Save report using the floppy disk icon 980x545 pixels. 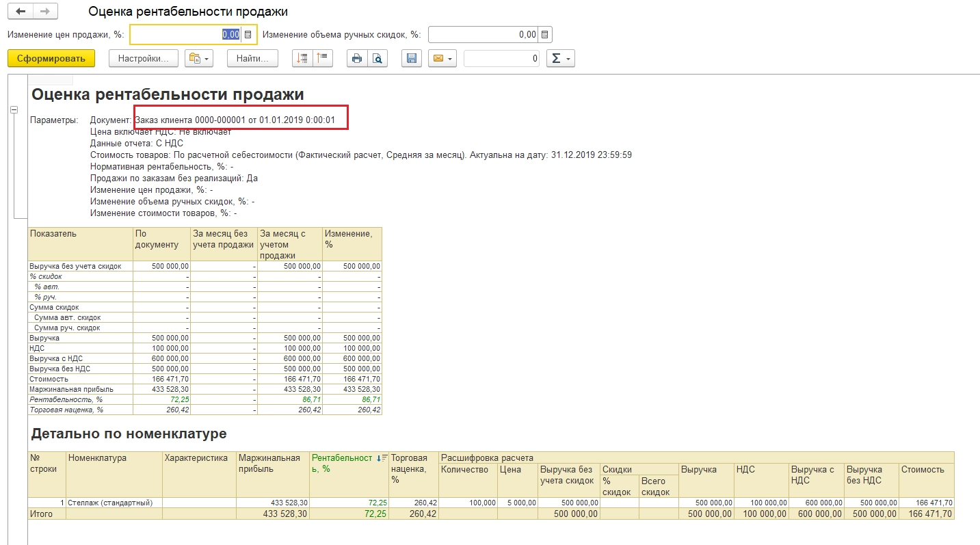pos(411,59)
